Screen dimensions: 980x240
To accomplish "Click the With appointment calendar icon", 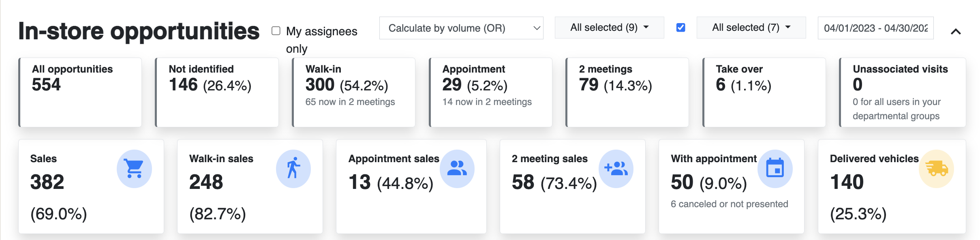I will (775, 169).
